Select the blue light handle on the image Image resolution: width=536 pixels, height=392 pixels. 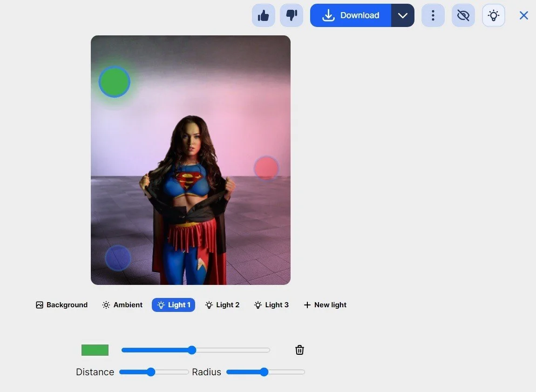[118, 258]
